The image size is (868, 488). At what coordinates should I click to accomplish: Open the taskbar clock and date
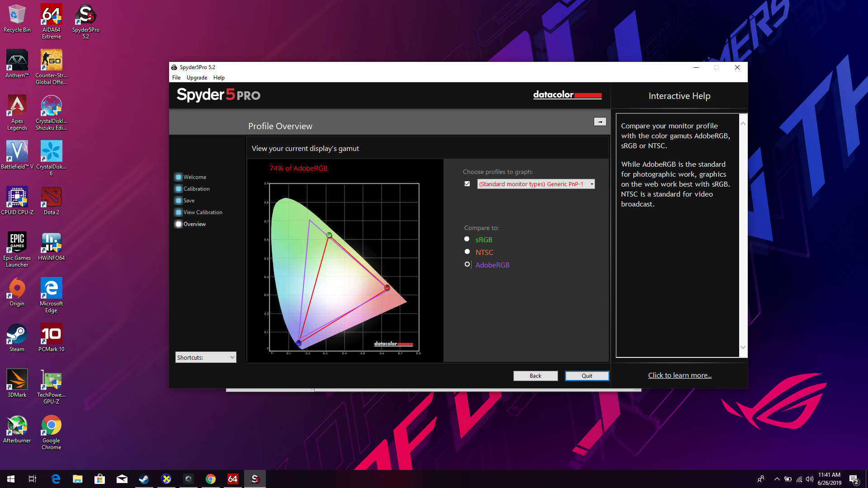[829, 479]
